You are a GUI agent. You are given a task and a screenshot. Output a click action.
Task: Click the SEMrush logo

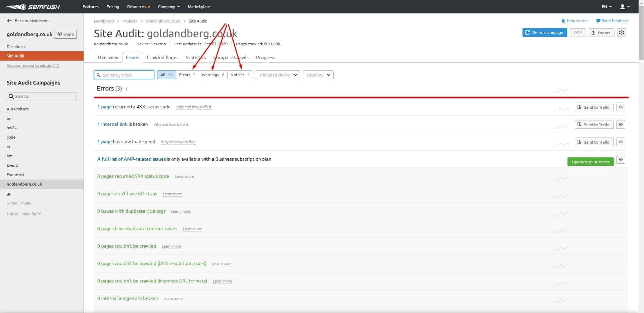point(33,7)
